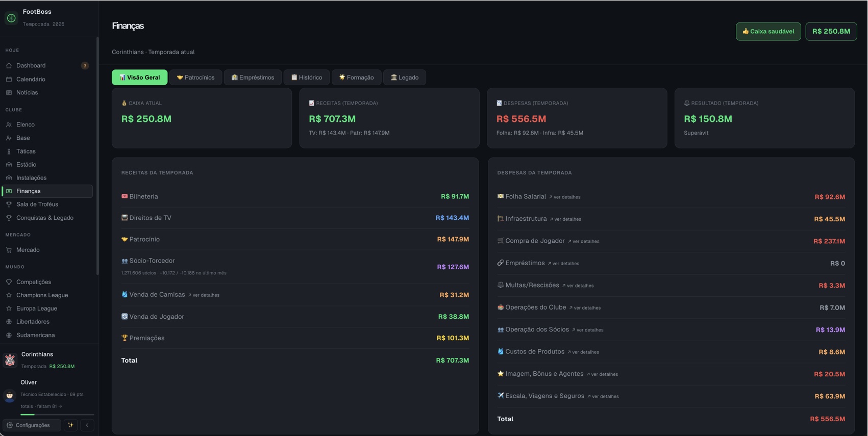Switch to the Patrocínios tab

tap(196, 78)
